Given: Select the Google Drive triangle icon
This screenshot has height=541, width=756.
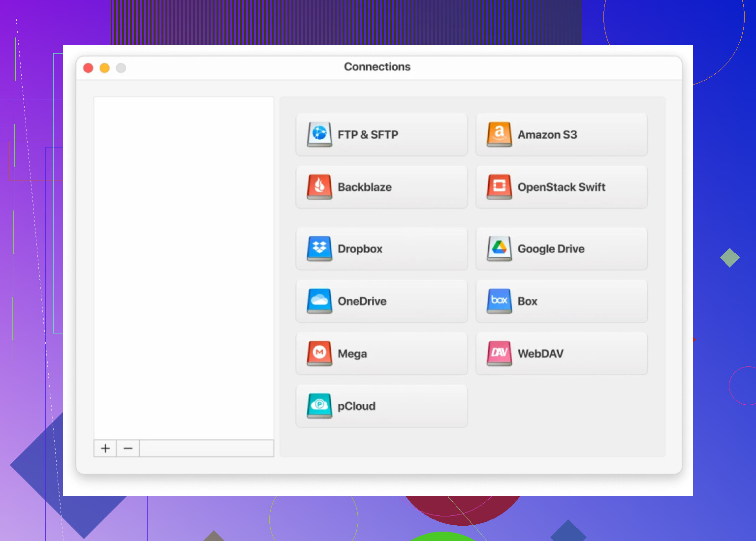Looking at the screenshot, I should [x=499, y=248].
